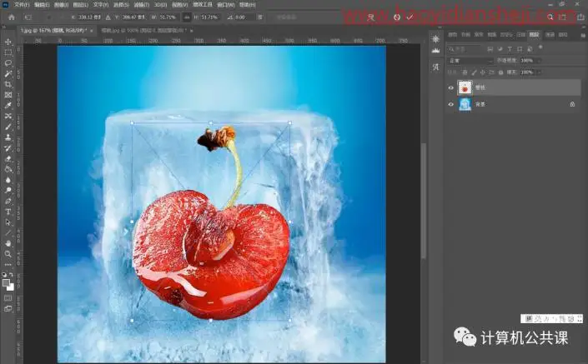The image size is (588, 364).
Task: Change the screen mode
Action: 8,309
